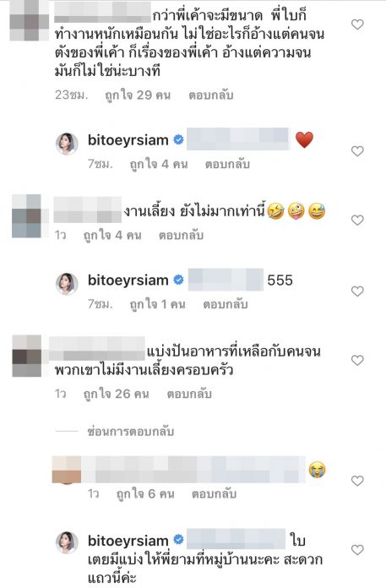Reply to the งานเลี้ยง ยังไม่มากเท่านี้ comment
The width and height of the screenshot is (386, 588).
(x=181, y=235)
